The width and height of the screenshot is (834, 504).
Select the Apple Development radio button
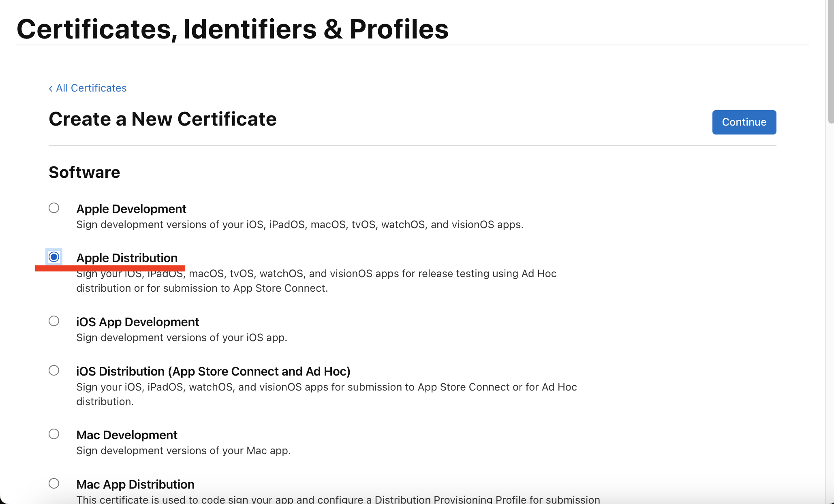(54, 208)
